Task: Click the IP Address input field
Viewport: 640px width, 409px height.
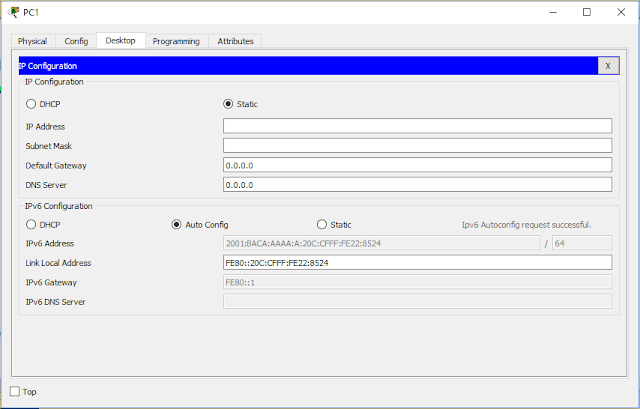Action: click(418, 126)
